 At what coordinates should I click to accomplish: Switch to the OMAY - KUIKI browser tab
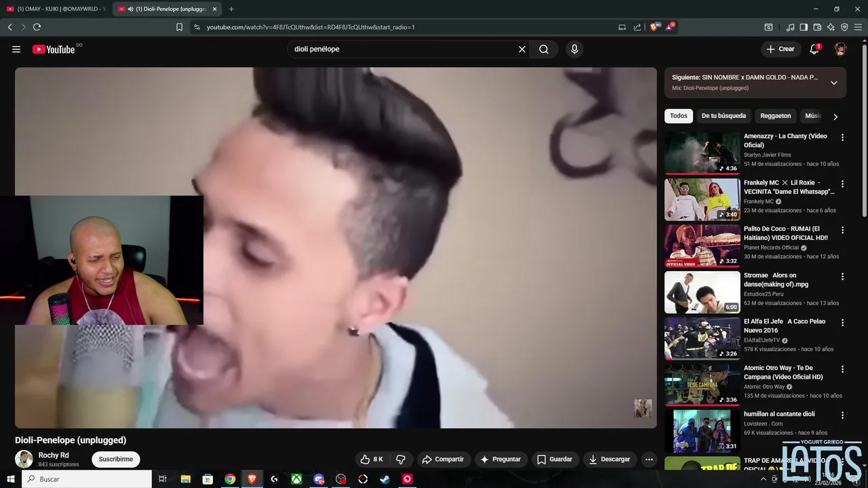coord(56,9)
